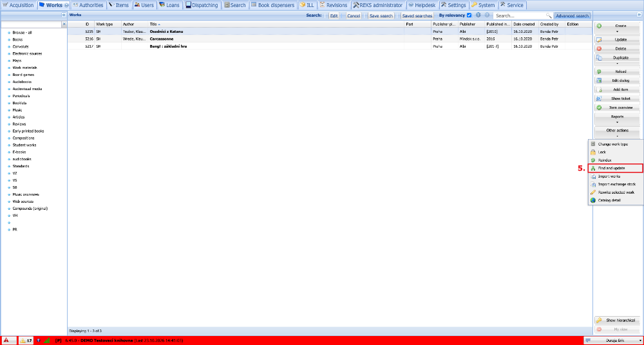
Task: Open Saved searches
Action: tap(417, 15)
